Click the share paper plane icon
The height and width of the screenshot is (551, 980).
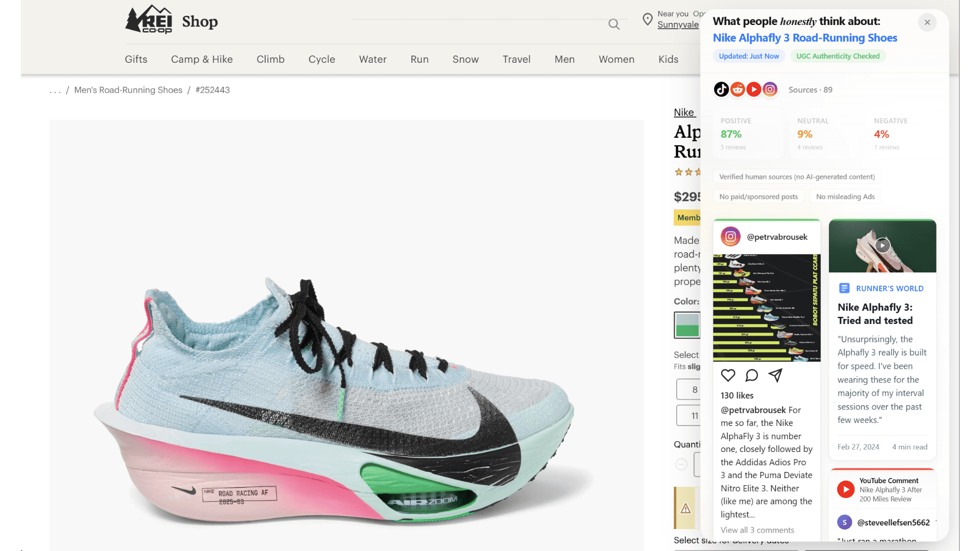coord(775,375)
